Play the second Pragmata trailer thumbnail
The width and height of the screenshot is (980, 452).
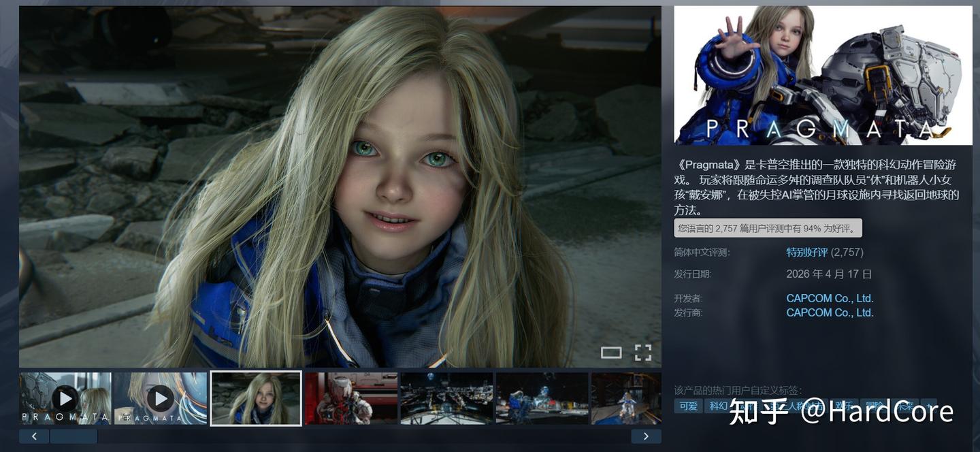coord(160,398)
